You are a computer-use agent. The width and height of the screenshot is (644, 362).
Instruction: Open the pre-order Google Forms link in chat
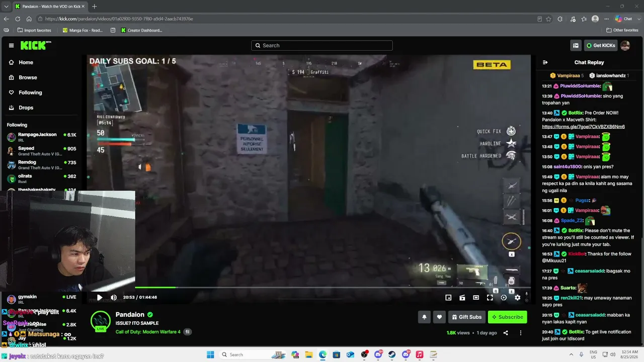pos(583,127)
